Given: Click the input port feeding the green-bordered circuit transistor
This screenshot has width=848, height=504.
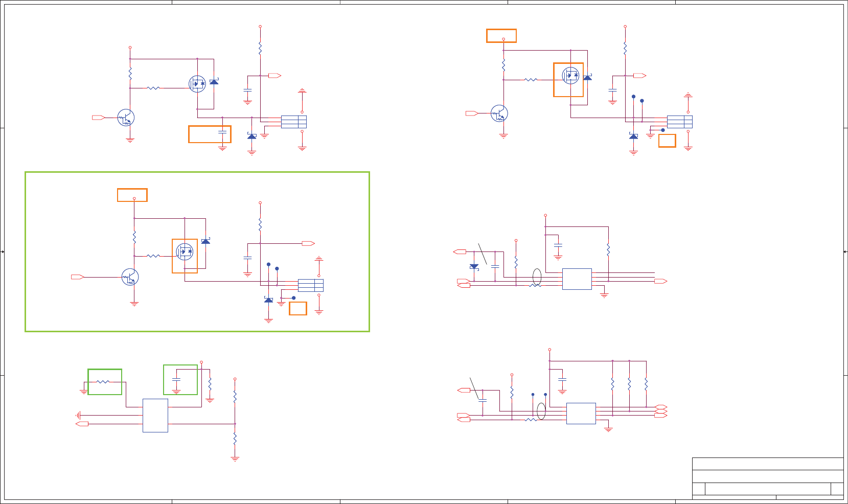Looking at the screenshot, I should pyautogui.click(x=77, y=277).
